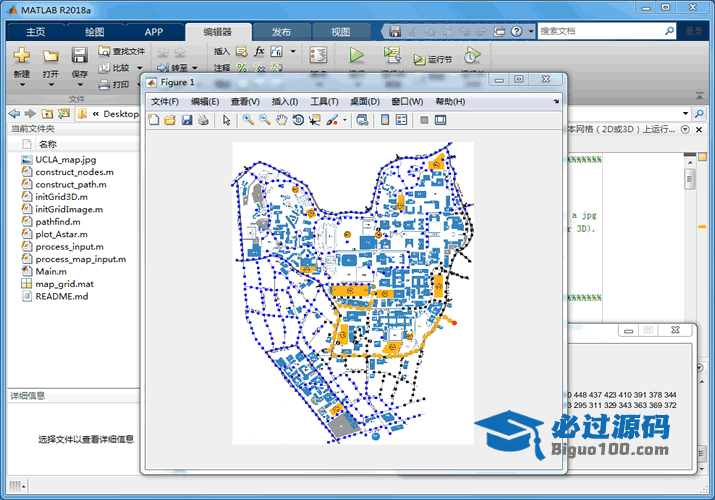Select pathfind.m in the file list
This screenshot has width=715, height=500.
(58, 222)
